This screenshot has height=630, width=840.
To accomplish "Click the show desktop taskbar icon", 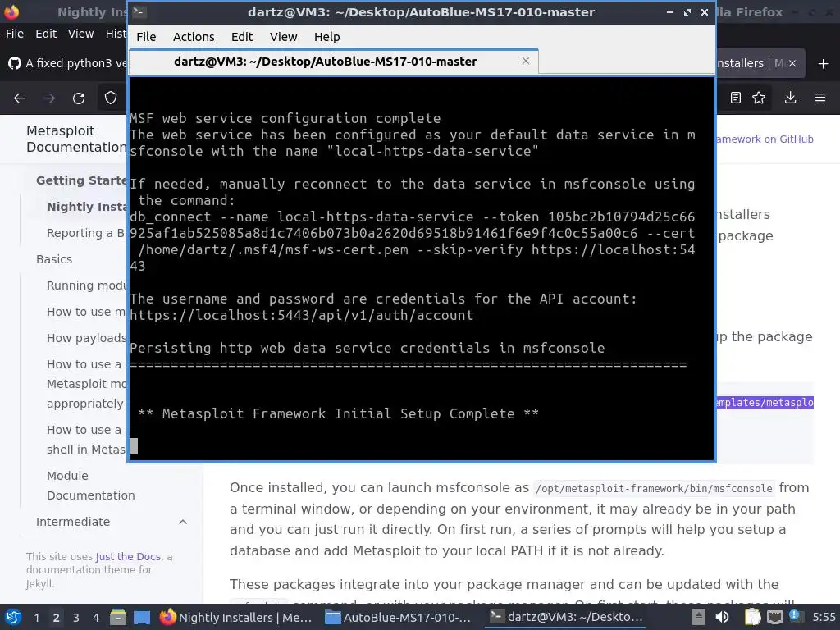I will pos(141,617).
